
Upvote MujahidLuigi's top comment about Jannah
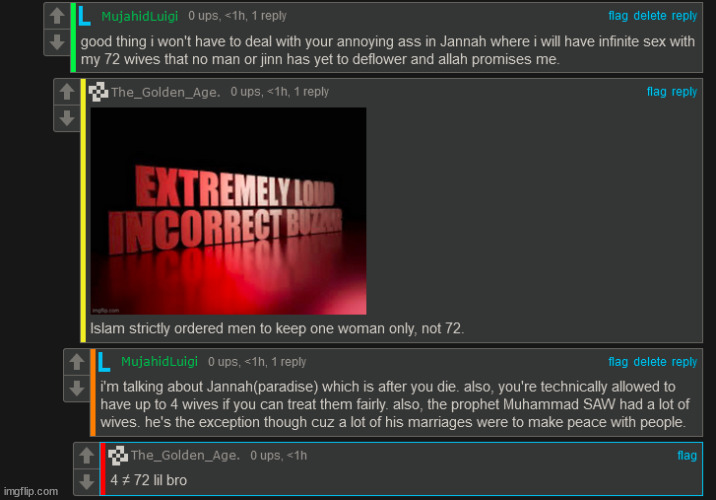pyautogui.click(x=57, y=16)
